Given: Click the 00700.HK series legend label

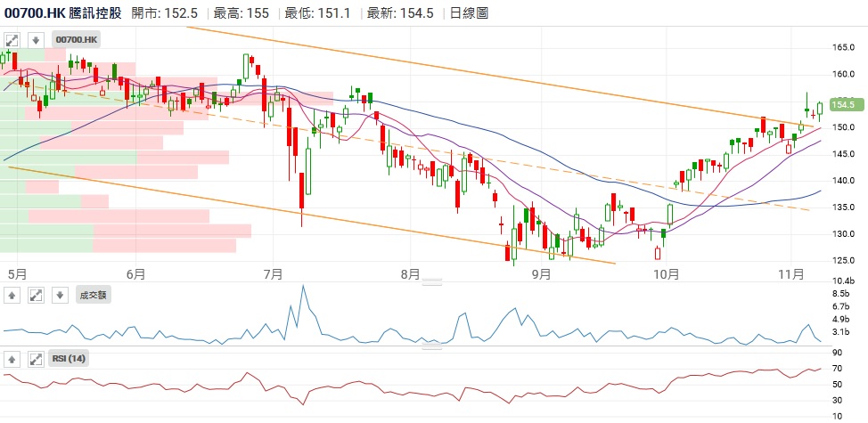Looking at the screenshot, I should [77, 40].
